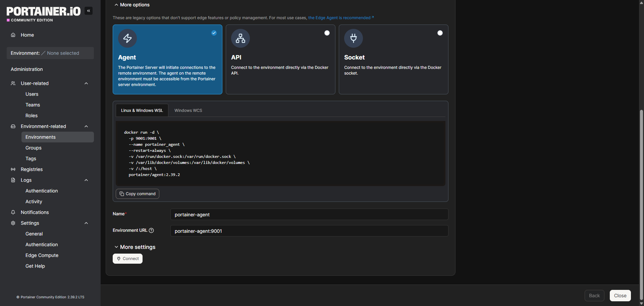Click the page vertical scrollbar
The width and height of the screenshot is (644, 306).
(x=641, y=205)
